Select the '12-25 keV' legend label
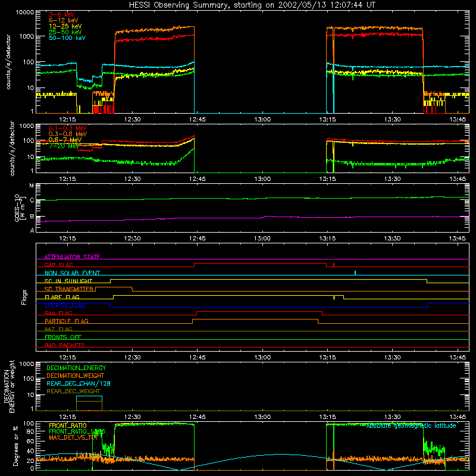 point(65,26)
